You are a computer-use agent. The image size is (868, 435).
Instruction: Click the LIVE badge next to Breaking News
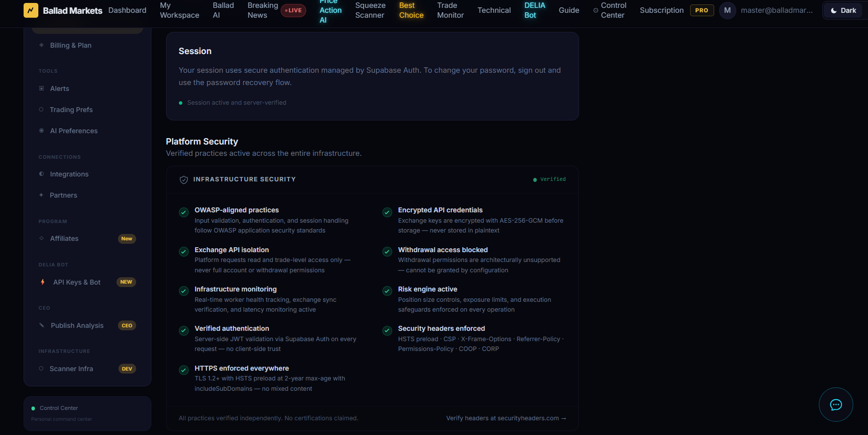[293, 10]
